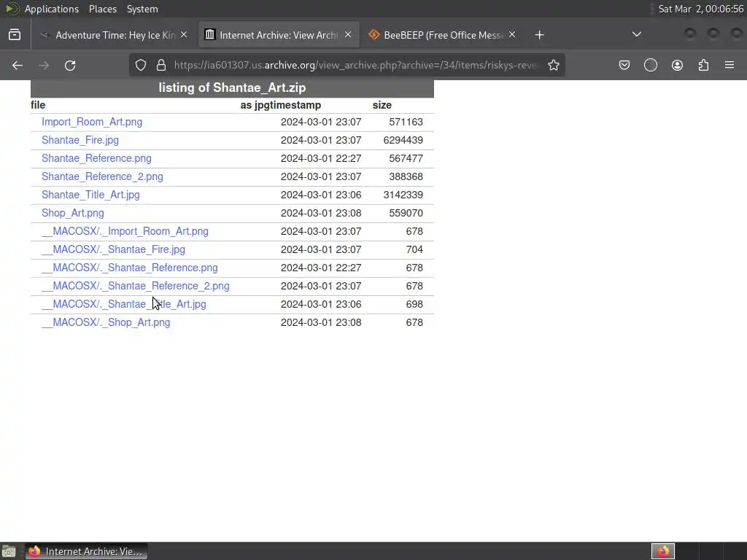This screenshot has width=747, height=560.
Task: Open Import_Room_Art.png link
Action: 92,122
